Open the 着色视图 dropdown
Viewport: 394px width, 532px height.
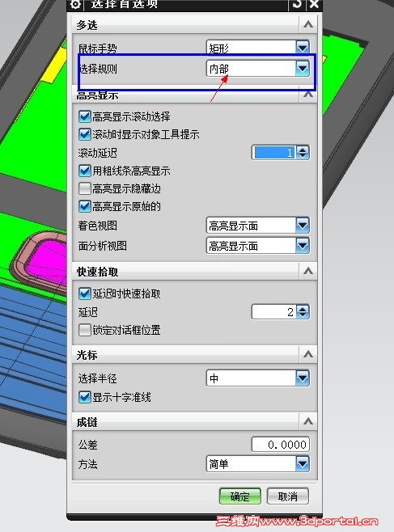258,226
